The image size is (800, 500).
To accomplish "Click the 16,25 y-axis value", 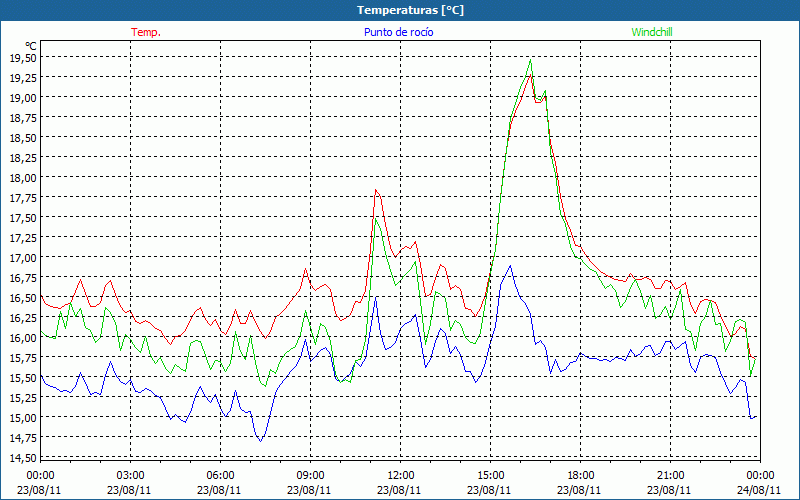I will click(x=23, y=318).
